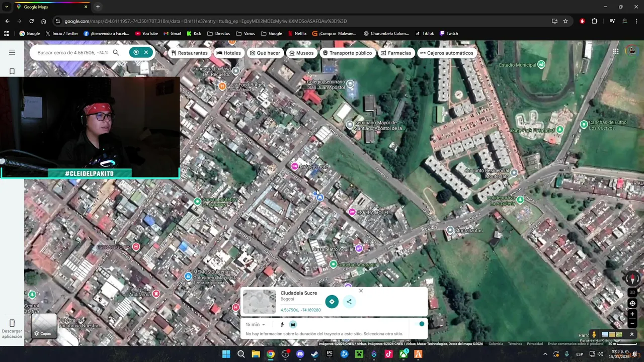Click the Privacidad footer link
Viewport: 644px width, 362px height.
tap(535, 344)
